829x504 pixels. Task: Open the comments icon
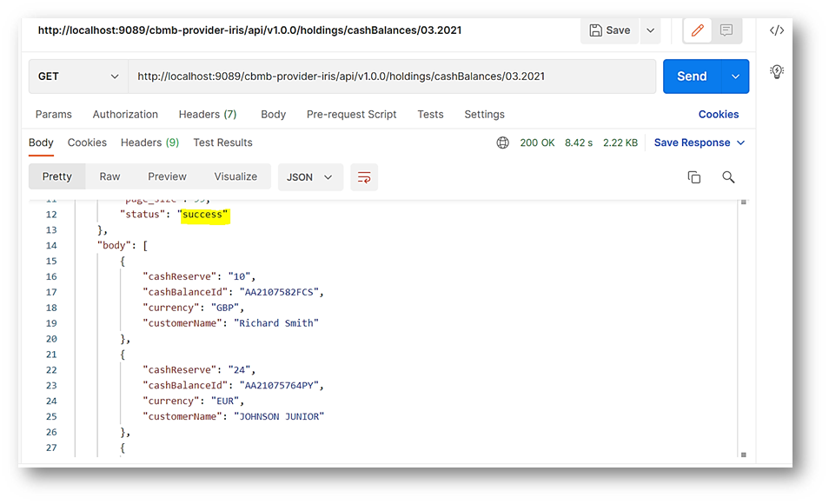pos(726,30)
